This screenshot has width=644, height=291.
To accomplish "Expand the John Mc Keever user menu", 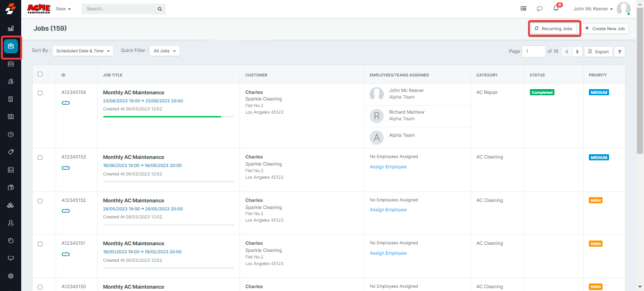I will tap(593, 8).
